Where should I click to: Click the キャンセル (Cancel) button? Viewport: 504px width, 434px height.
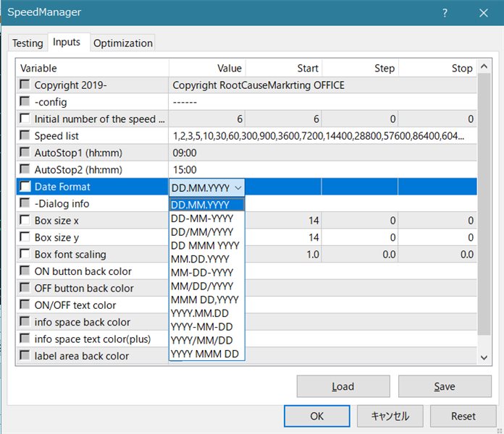point(390,416)
